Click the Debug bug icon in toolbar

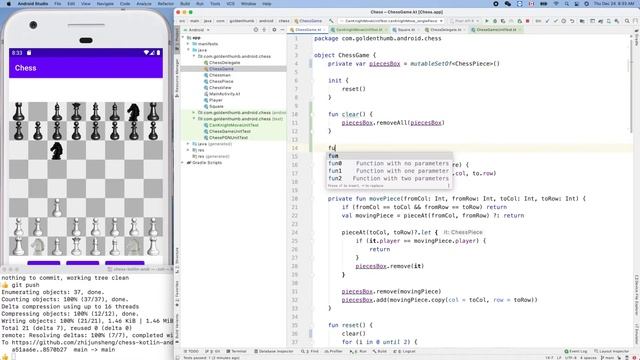tap(495, 21)
